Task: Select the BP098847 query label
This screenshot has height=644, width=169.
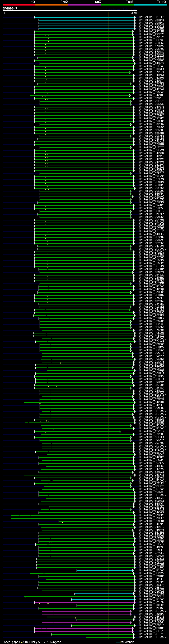Action: (x=10, y=8)
